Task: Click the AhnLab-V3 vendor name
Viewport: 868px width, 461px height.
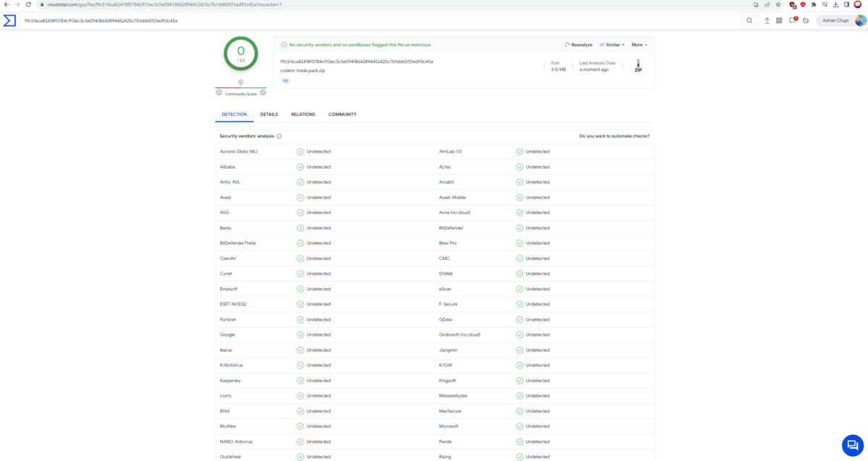Action: tap(450, 151)
